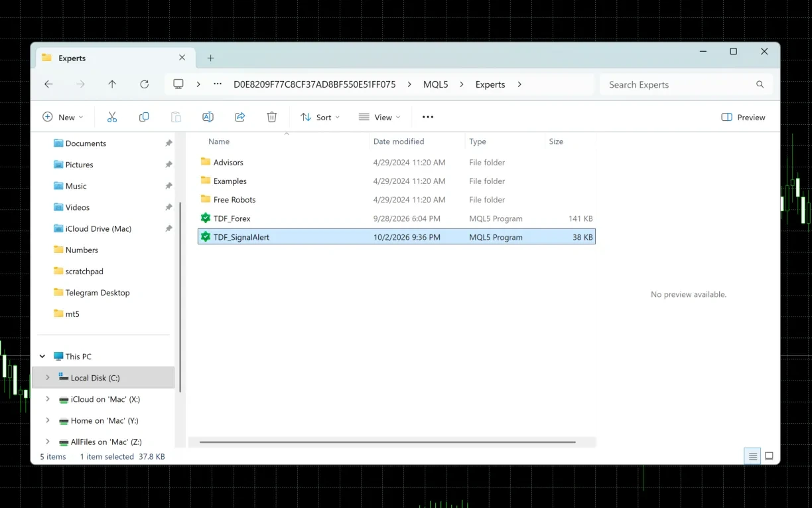Click the MQL5 breadcrumb segment
The width and height of the screenshot is (812, 508).
[x=436, y=84]
